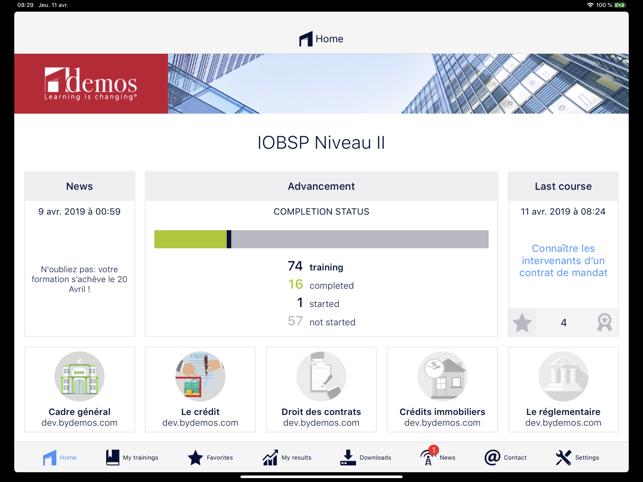Tap the 'COMPLETION STATUS' heading
The width and height of the screenshot is (643, 482).
[x=321, y=212]
